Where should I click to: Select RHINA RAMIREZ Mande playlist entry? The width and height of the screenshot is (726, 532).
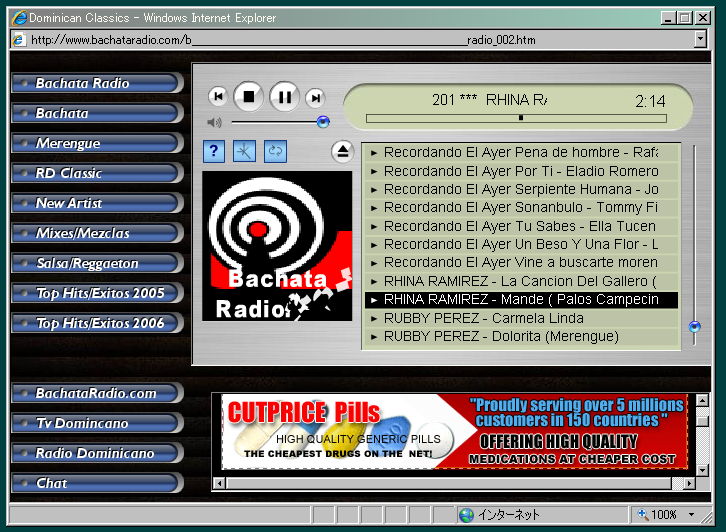521,300
